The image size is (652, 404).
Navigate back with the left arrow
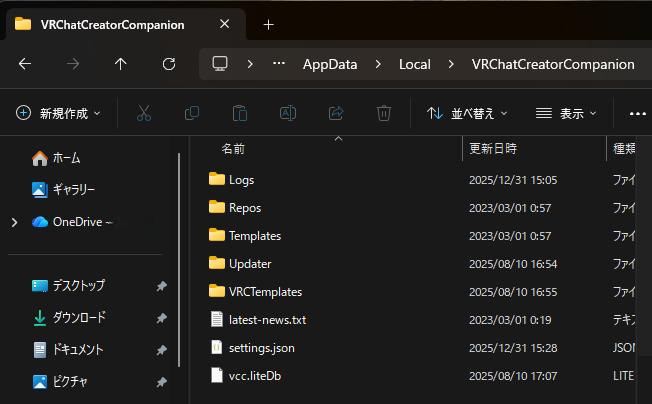coord(25,64)
